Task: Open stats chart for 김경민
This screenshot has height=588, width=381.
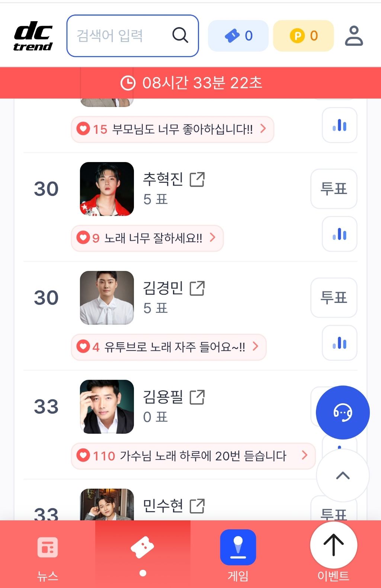Action: (339, 343)
